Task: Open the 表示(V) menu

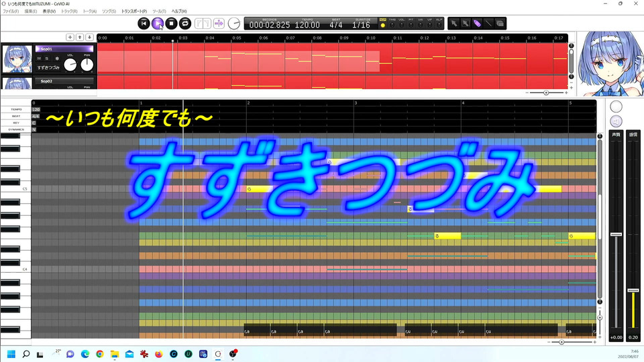Action: coord(49,11)
